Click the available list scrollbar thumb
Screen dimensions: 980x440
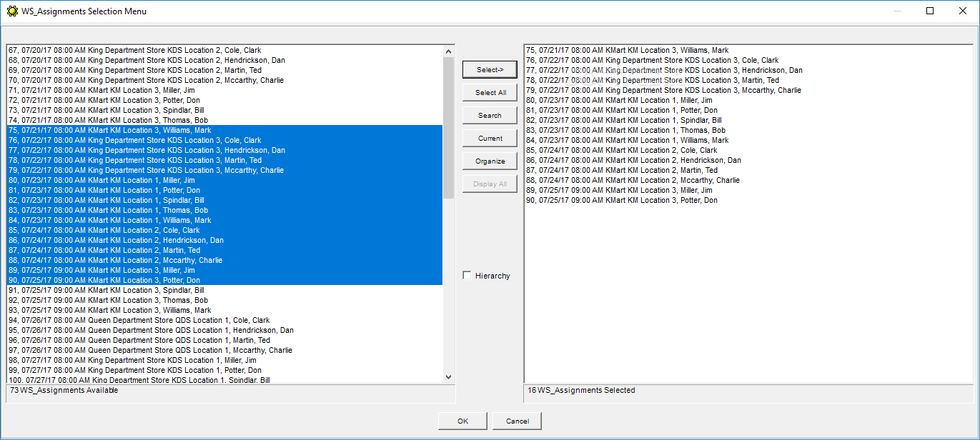[x=448, y=128]
